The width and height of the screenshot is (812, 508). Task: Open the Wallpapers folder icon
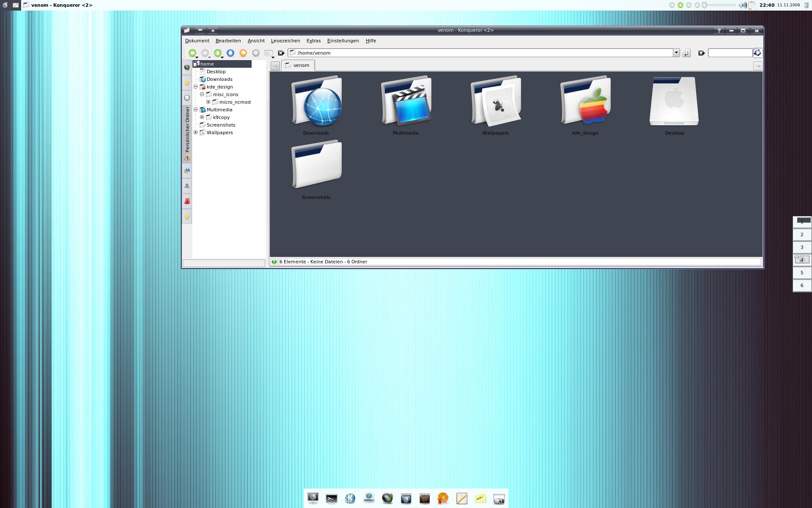tap(495, 101)
